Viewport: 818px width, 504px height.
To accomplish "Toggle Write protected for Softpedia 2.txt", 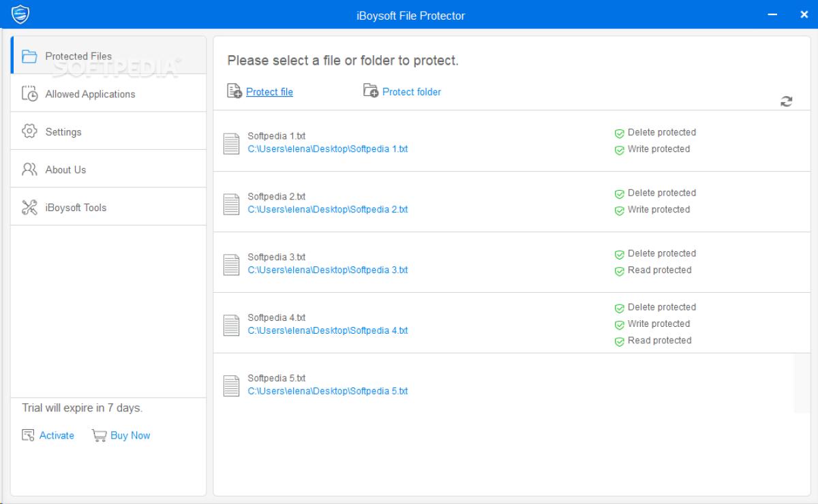I will (x=619, y=210).
